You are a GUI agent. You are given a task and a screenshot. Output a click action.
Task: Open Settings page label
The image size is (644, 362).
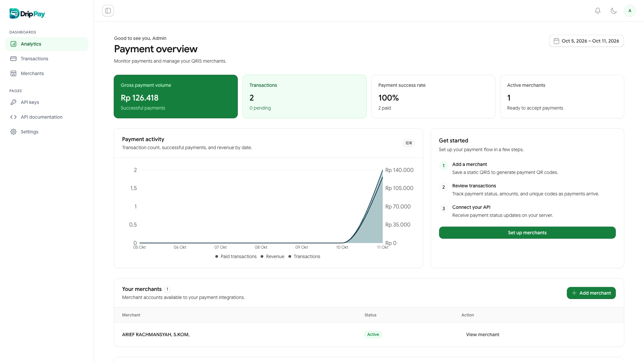tap(30, 132)
